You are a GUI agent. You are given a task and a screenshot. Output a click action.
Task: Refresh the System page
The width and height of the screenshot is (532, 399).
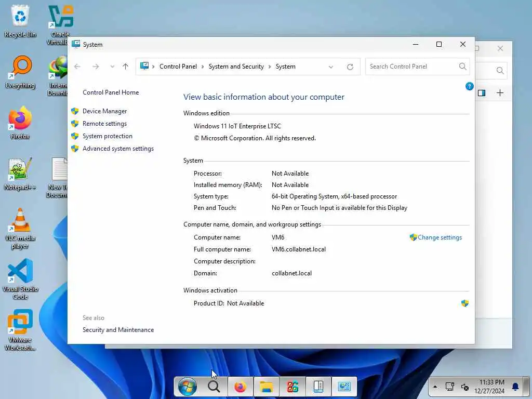click(350, 67)
